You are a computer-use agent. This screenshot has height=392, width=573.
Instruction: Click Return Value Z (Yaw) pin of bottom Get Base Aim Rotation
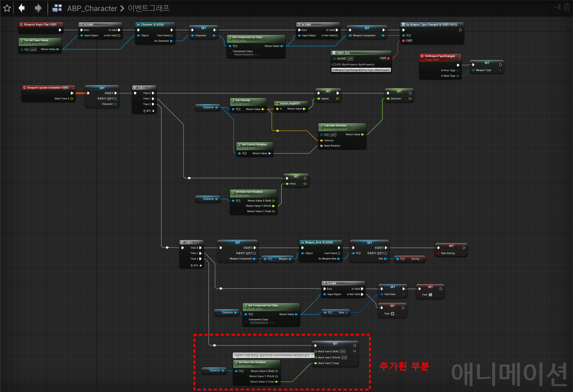click(277, 382)
